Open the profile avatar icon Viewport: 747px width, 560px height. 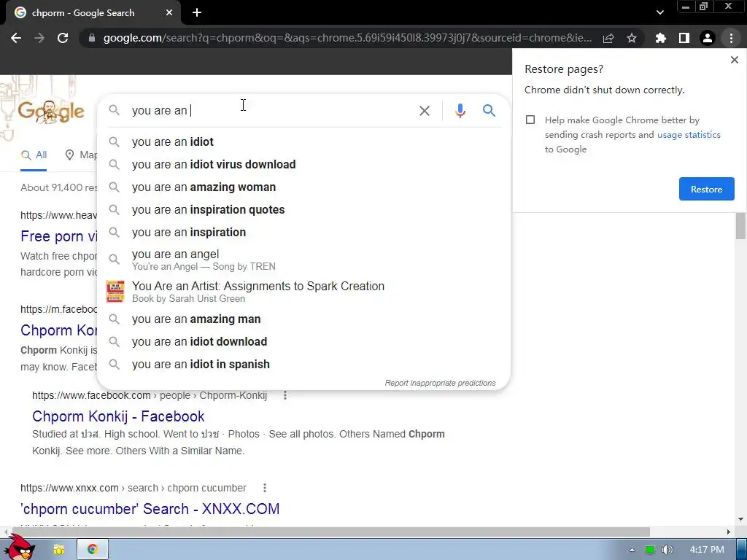click(708, 38)
